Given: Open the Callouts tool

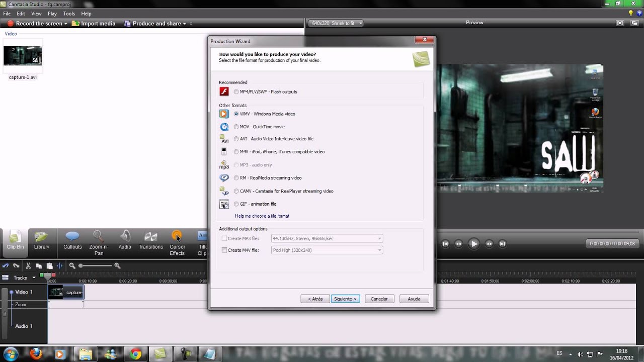Looking at the screenshot, I should 72,240.
